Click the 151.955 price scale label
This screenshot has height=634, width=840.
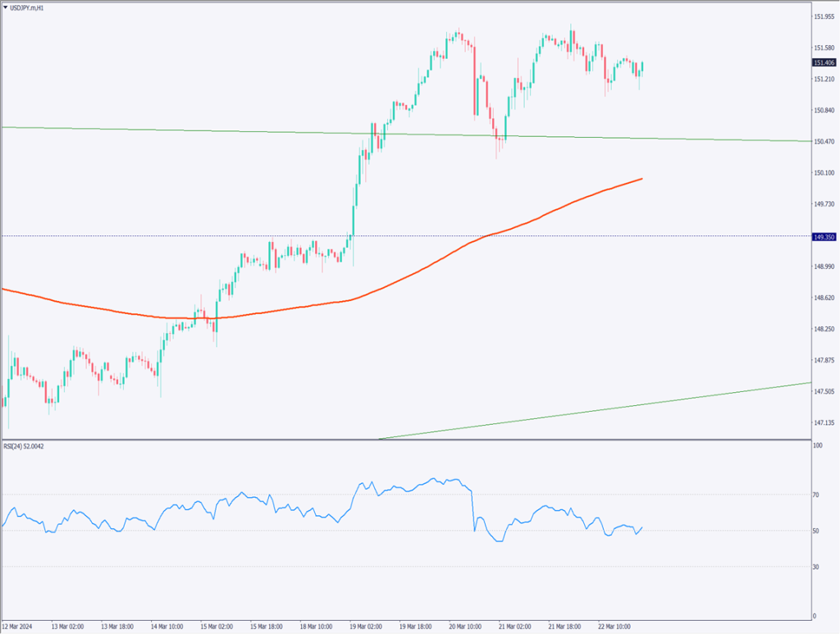[x=824, y=16]
